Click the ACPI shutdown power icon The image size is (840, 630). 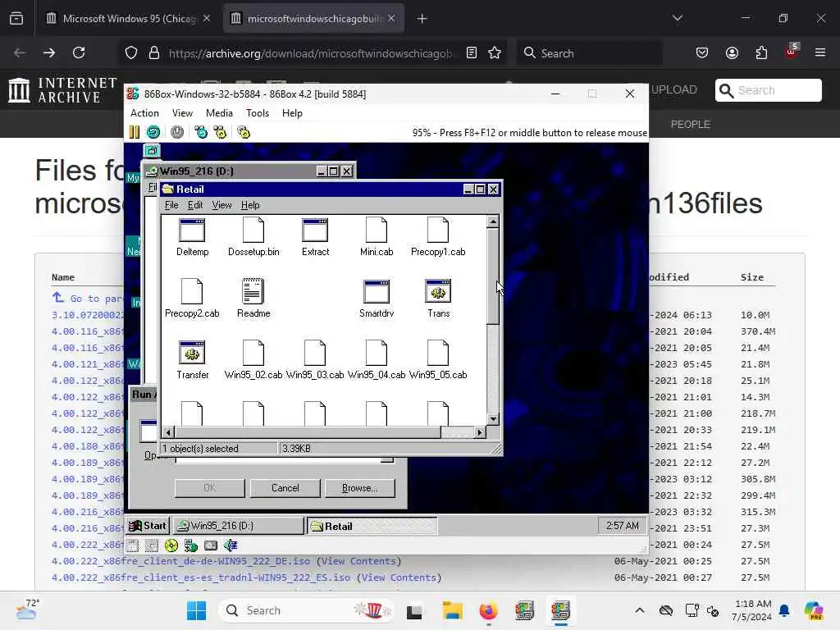click(177, 132)
